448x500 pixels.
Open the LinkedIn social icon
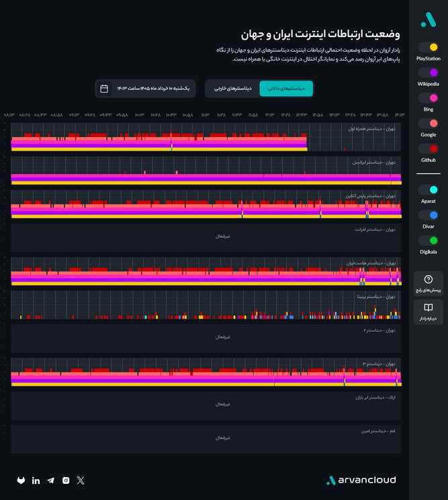[x=36, y=481]
